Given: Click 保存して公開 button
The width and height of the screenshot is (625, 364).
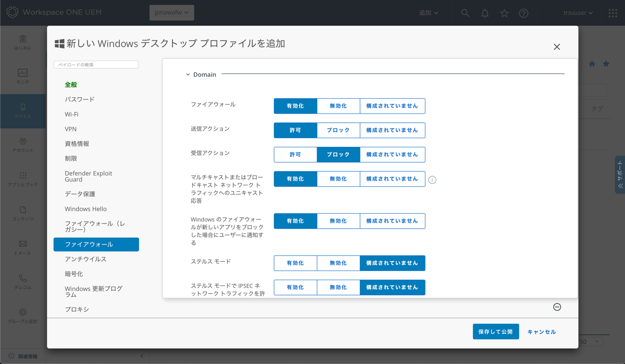Looking at the screenshot, I should pos(496,332).
